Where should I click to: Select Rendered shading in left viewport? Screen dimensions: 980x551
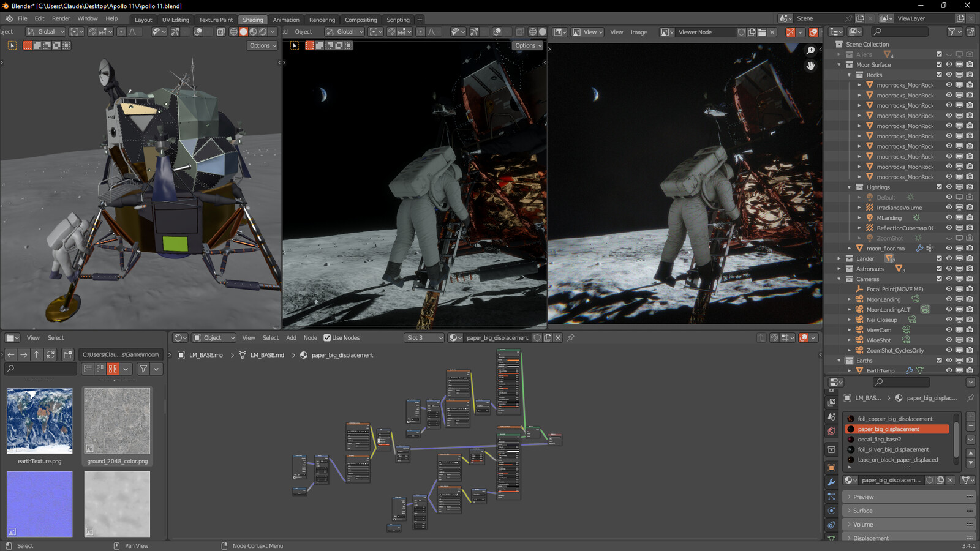point(263,32)
